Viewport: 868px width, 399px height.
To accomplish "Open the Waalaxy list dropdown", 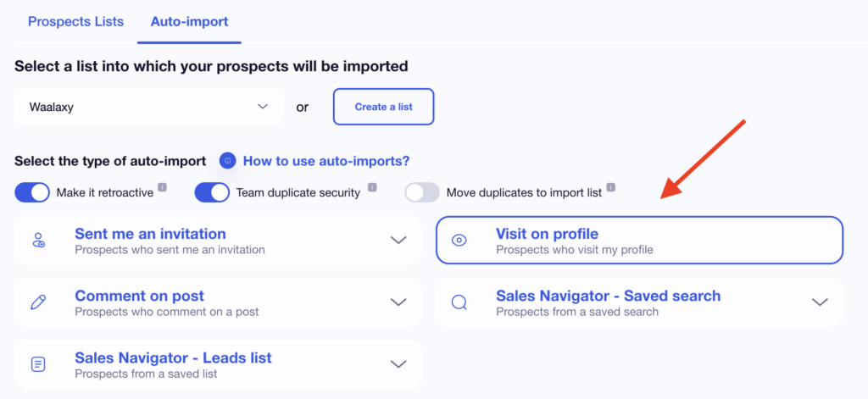I will click(148, 107).
